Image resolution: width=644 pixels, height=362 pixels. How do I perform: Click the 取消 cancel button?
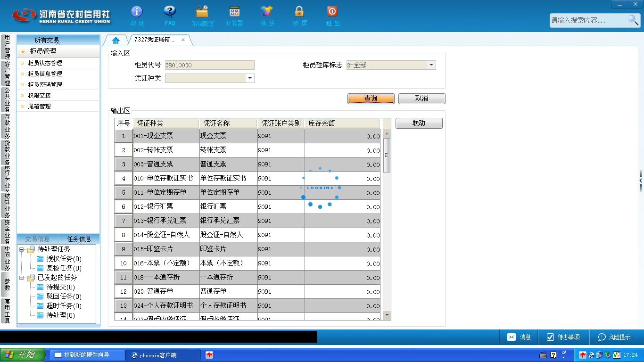[421, 99]
